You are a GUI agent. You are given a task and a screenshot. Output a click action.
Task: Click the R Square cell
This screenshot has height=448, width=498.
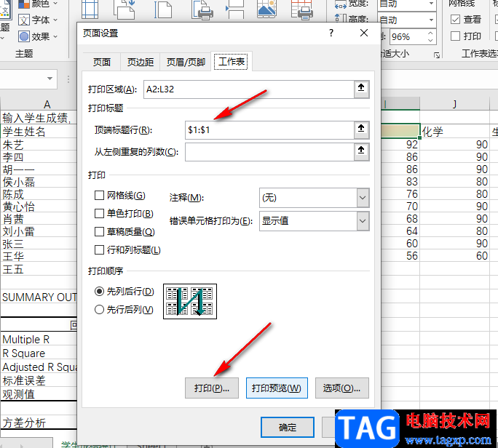point(39,353)
